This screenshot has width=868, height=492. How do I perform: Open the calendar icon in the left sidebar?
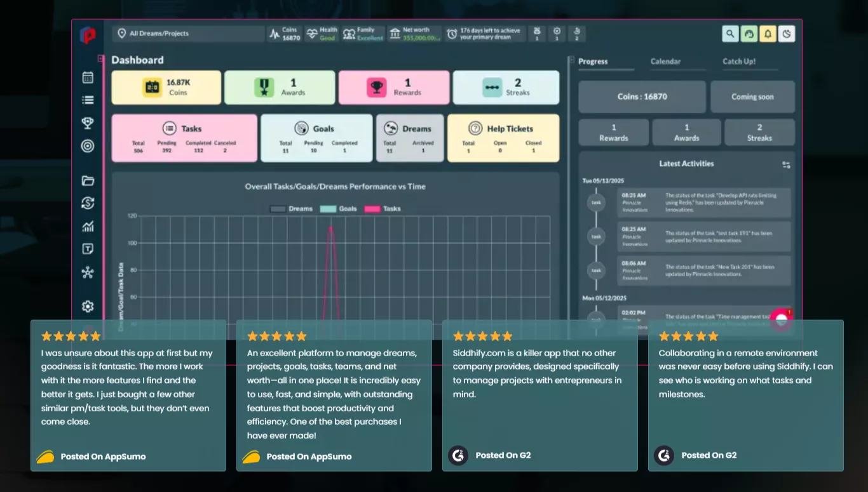[88, 77]
